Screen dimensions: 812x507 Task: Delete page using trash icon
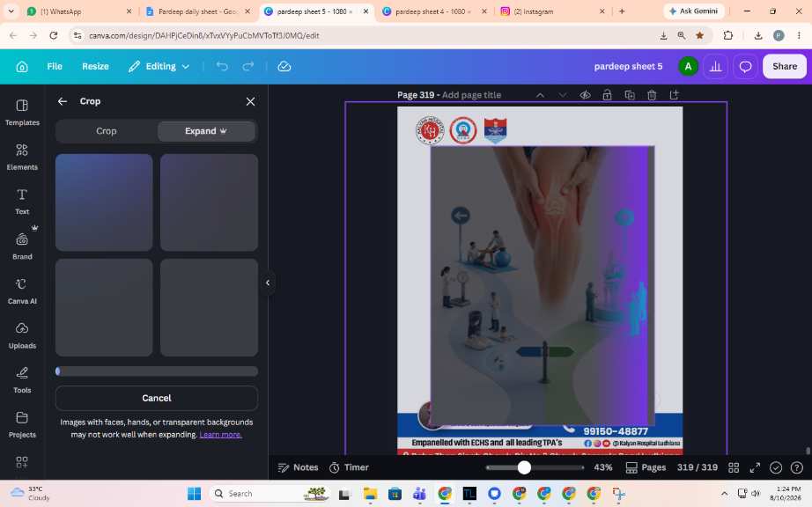pos(652,95)
